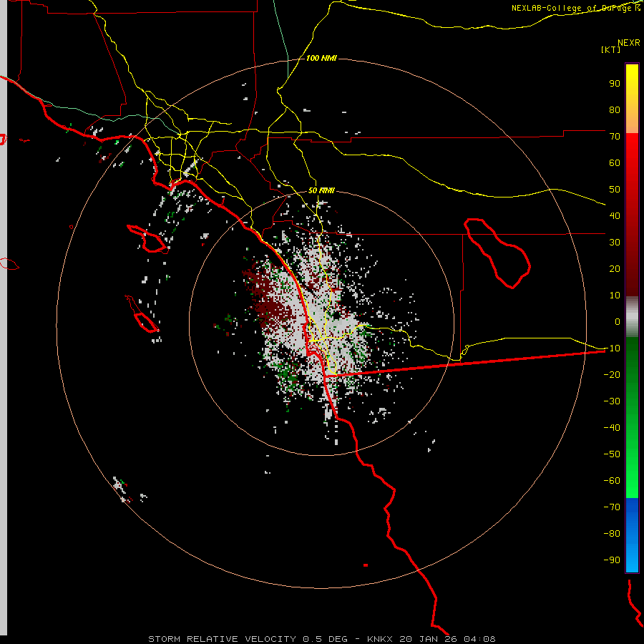Viewport: 644px width, 644px height.
Task: Click the -70 value on the velocity scale
Action: click(x=612, y=507)
